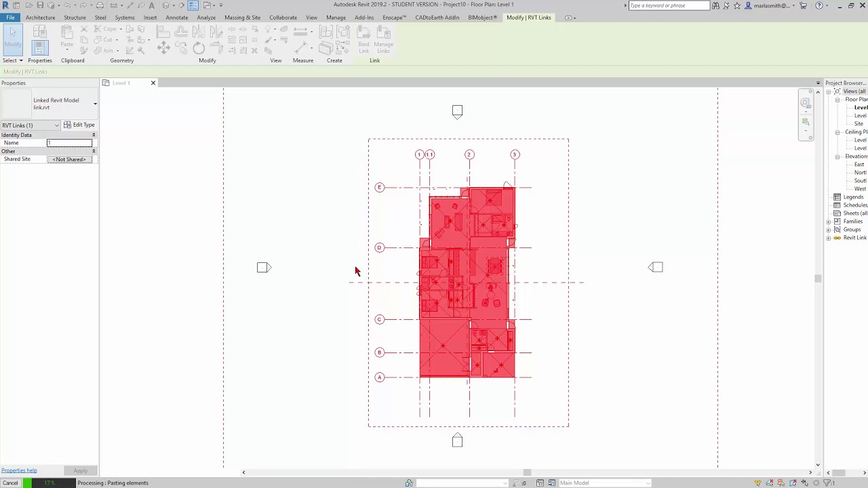Toggle Select Elements by Face in status bar

(x=793, y=483)
